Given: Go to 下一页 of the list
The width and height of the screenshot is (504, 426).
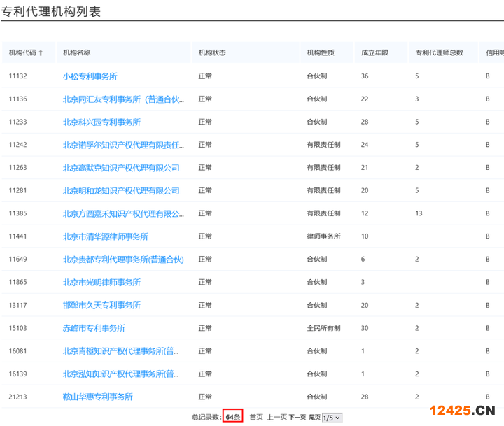Looking at the screenshot, I should pos(297,418).
